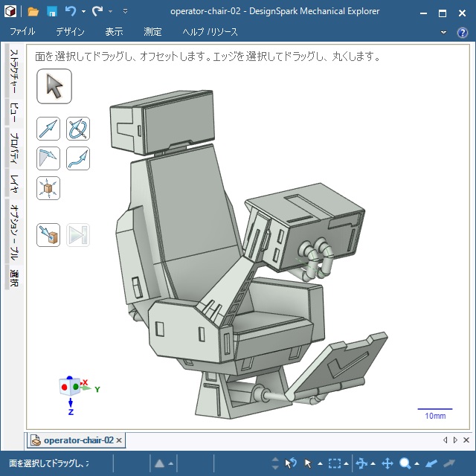Expand the collapsed ribbon chevron

pyautogui.click(x=443, y=32)
